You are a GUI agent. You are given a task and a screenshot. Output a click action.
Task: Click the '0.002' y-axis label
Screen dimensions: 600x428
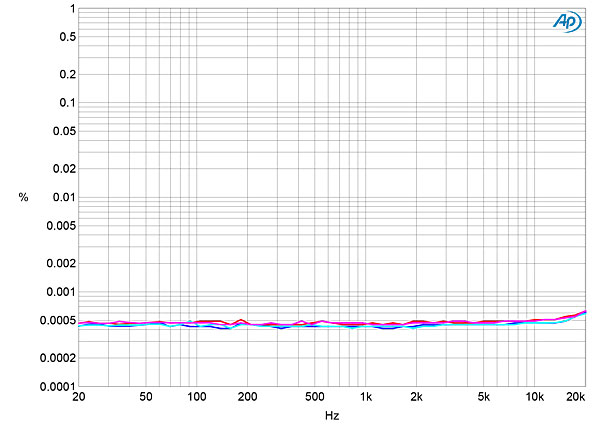pyautogui.click(x=61, y=264)
